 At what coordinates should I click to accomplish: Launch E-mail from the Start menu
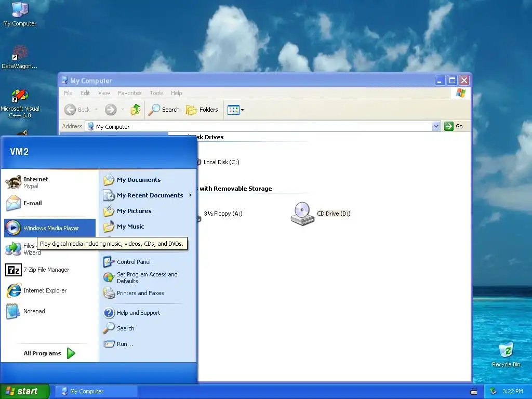[50, 203]
